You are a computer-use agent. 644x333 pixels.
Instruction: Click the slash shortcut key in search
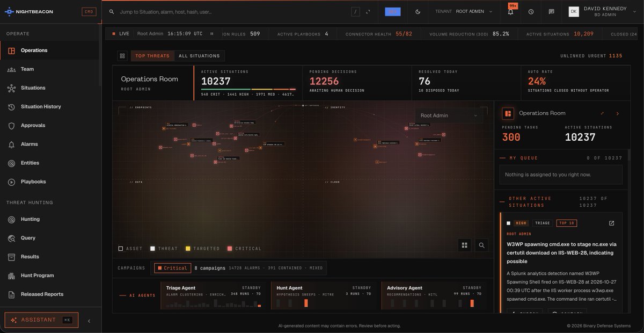[x=355, y=11]
